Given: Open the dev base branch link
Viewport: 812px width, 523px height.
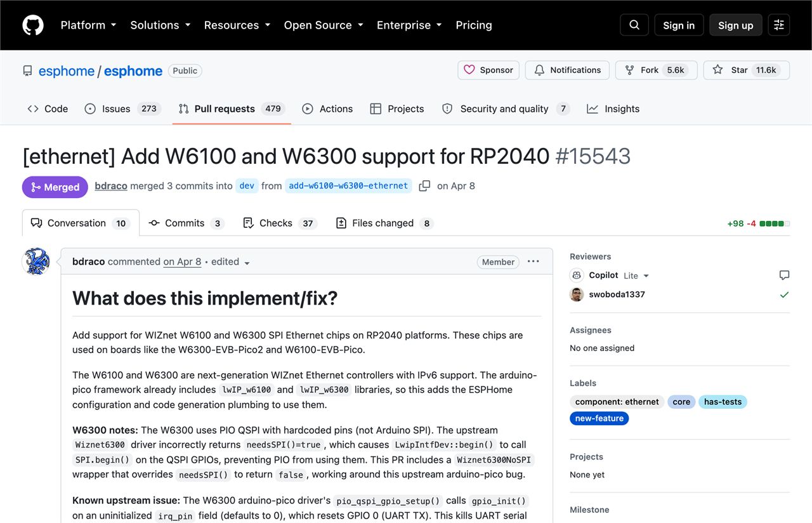Looking at the screenshot, I should pos(247,186).
